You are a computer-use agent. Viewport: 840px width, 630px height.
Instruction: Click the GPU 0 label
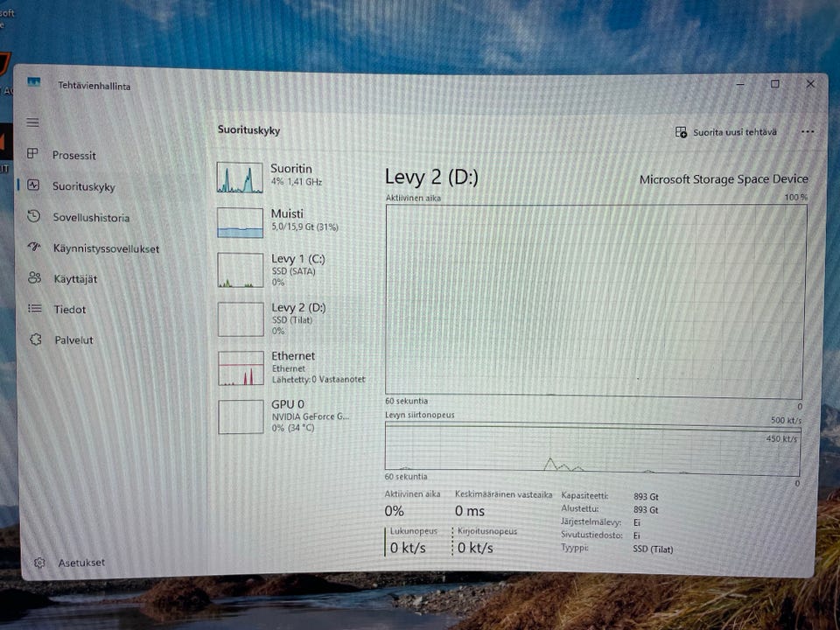(288, 404)
